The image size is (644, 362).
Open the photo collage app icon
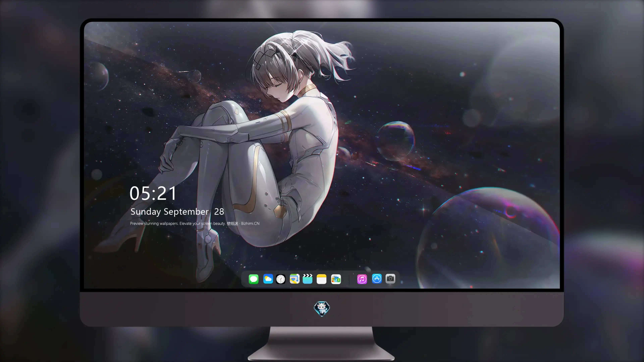pos(336,279)
